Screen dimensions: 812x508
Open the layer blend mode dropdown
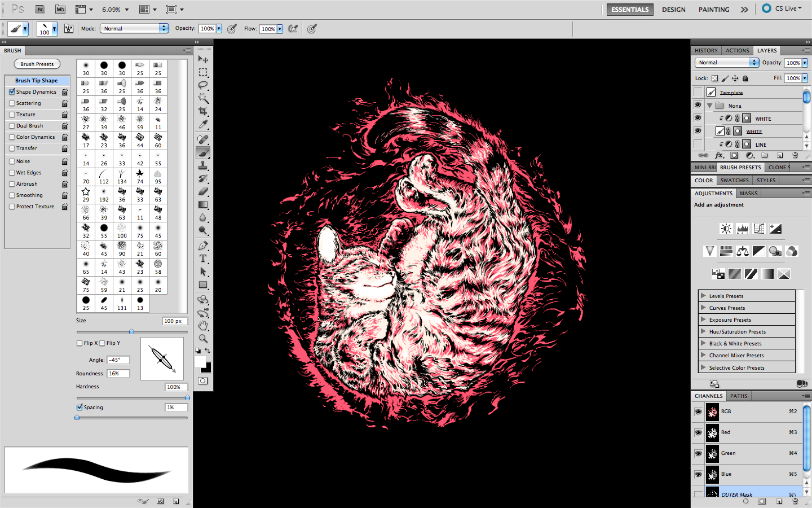(x=727, y=63)
